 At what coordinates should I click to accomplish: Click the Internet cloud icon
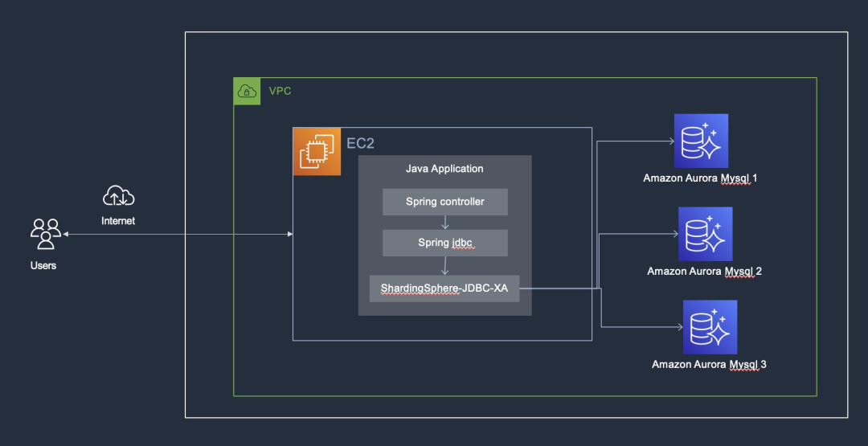[118, 196]
